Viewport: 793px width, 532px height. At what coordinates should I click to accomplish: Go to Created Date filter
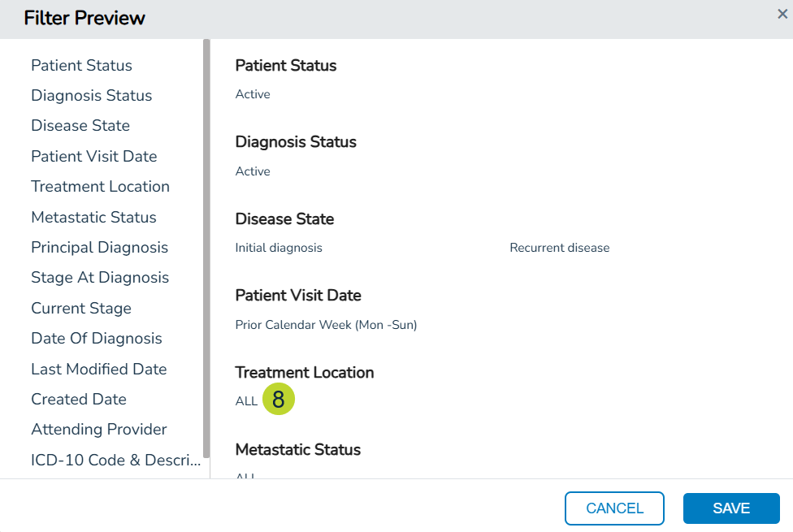[x=79, y=399]
